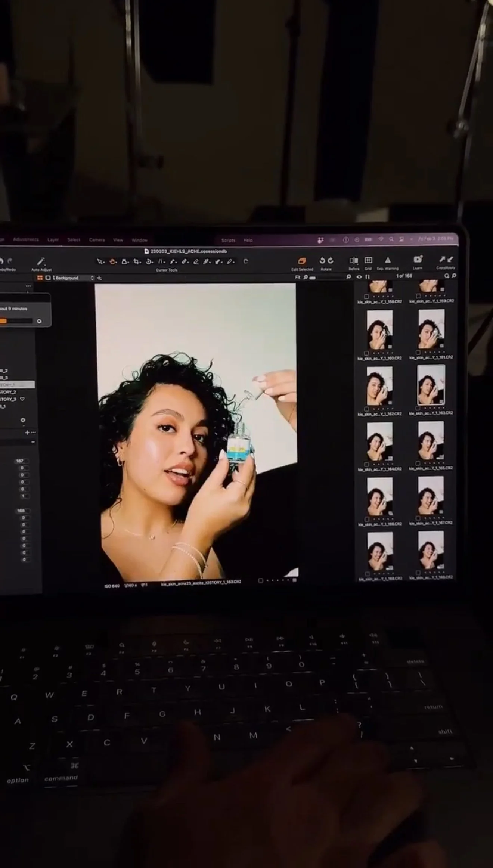
Task: Tick the color tag box under Y_1_160.CR2
Action: (x=366, y=353)
